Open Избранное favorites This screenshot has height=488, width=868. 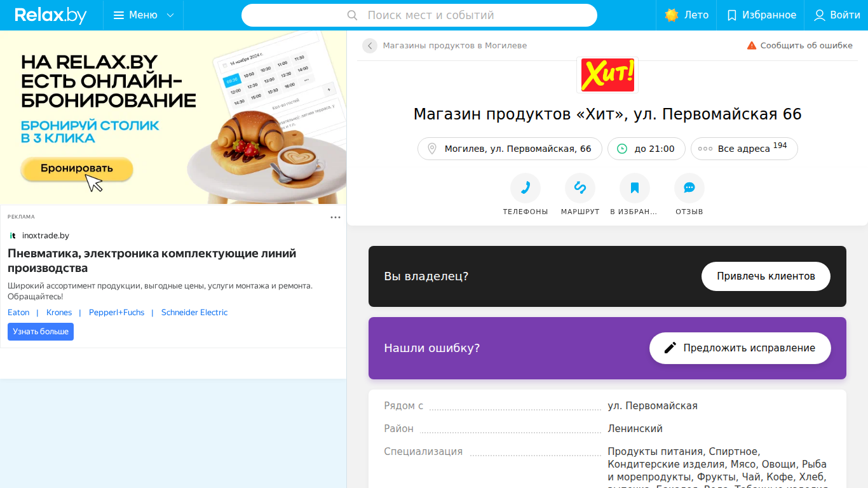(761, 15)
